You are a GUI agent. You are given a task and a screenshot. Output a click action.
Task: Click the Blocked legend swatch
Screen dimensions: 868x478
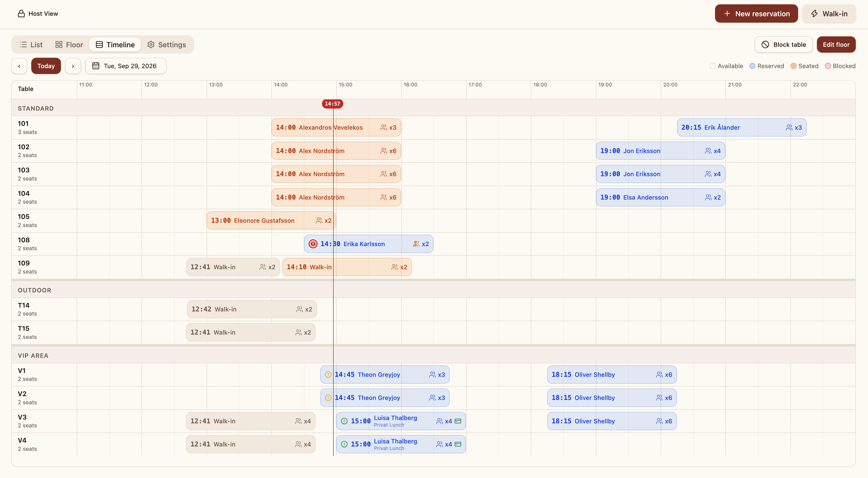pos(828,66)
